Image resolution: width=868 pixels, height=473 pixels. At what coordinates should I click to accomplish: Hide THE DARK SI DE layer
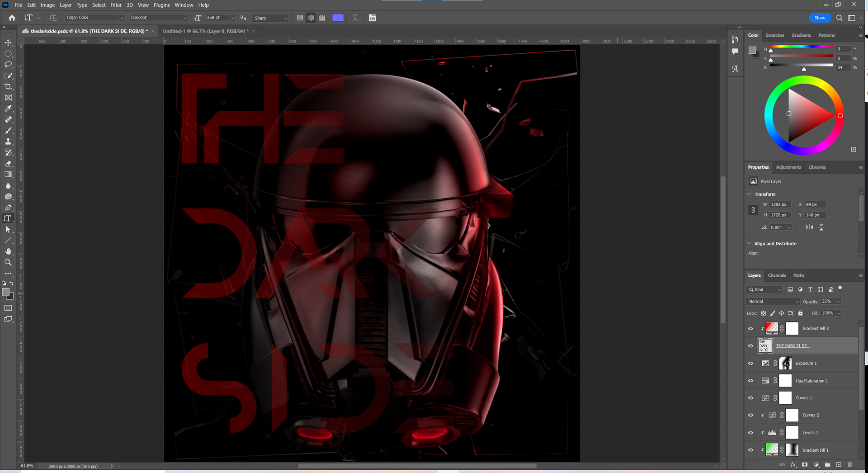pyautogui.click(x=751, y=346)
